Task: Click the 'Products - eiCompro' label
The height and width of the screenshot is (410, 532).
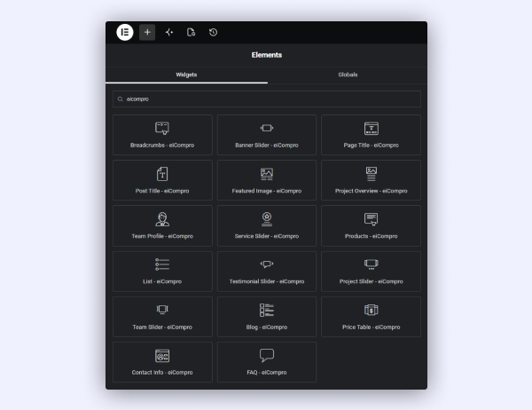Action: click(x=372, y=236)
